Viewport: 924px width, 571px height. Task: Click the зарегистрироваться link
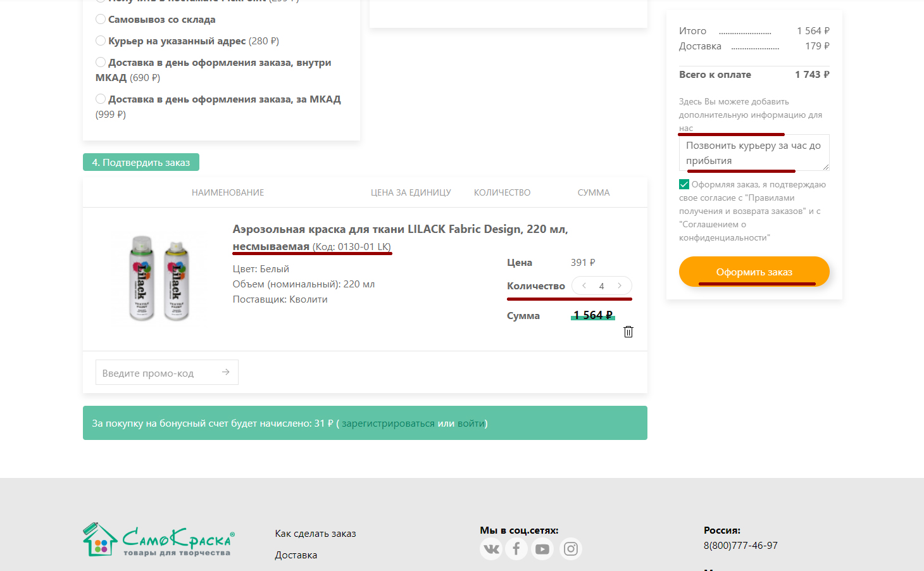point(388,424)
